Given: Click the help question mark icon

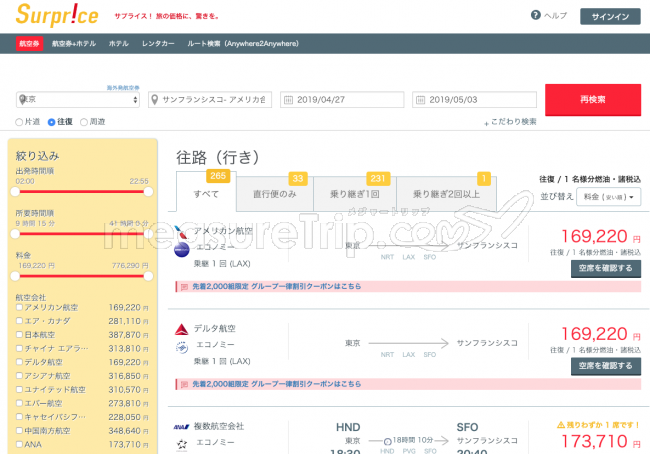Looking at the screenshot, I should tap(536, 15).
